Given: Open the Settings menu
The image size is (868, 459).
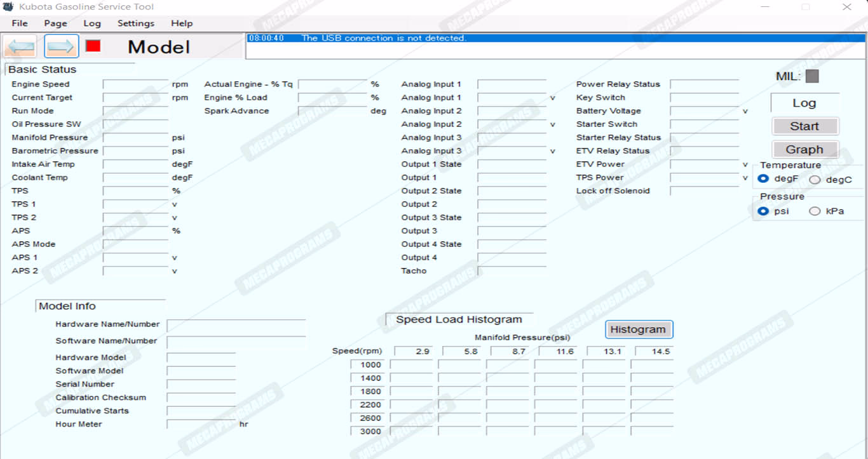Looking at the screenshot, I should (x=136, y=23).
